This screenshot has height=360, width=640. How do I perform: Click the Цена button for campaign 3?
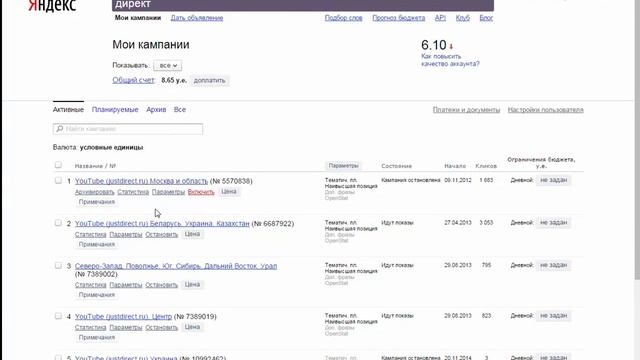pos(192,284)
